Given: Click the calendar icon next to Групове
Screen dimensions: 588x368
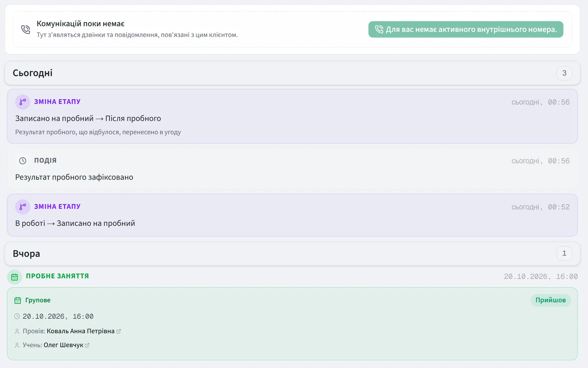Looking at the screenshot, I should 18,301.
